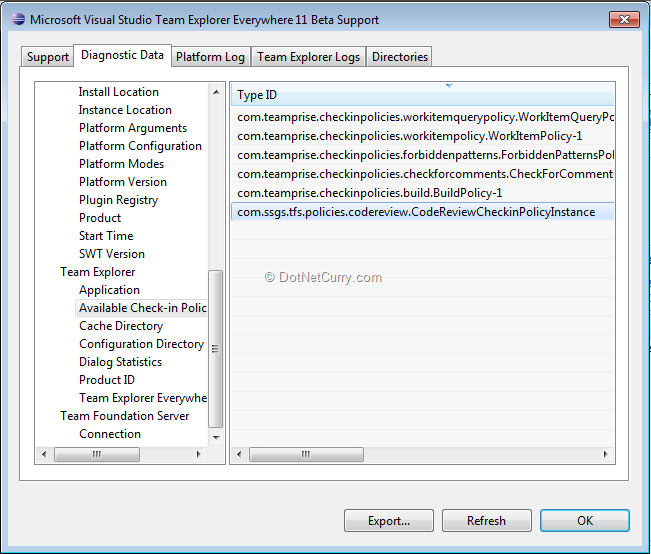
Task: Click tree horizontal scroll right arrow
Action: (198, 454)
